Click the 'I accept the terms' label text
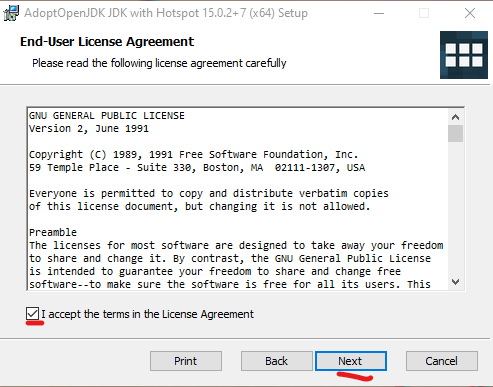The height and width of the screenshot is (387, 493). tap(147, 314)
